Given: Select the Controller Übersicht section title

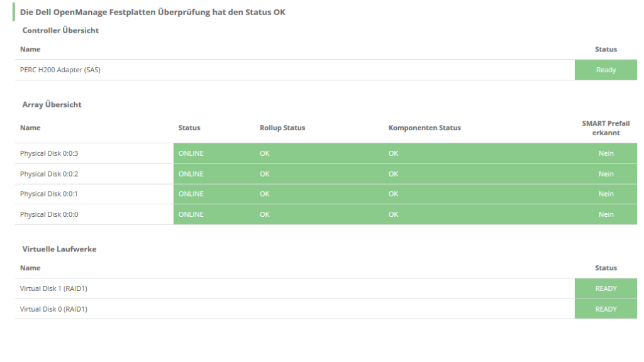Looking at the screenshot, I should [60, 30].
